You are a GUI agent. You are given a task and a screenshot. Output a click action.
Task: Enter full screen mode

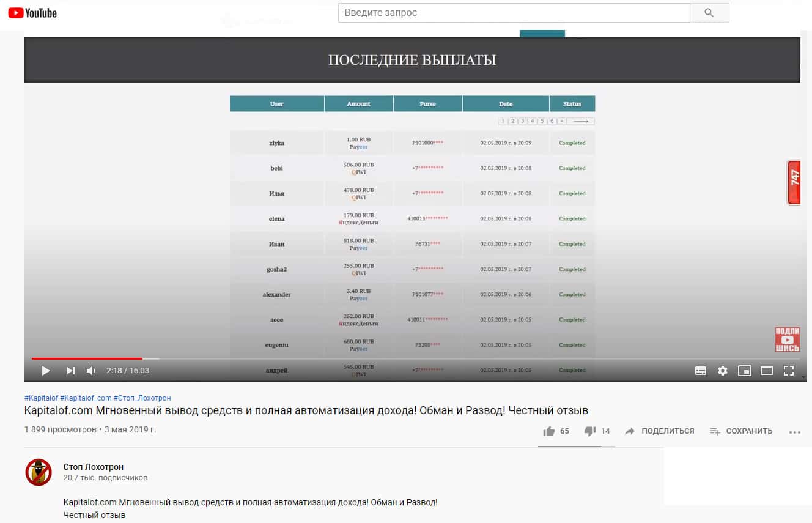point(788,371)
